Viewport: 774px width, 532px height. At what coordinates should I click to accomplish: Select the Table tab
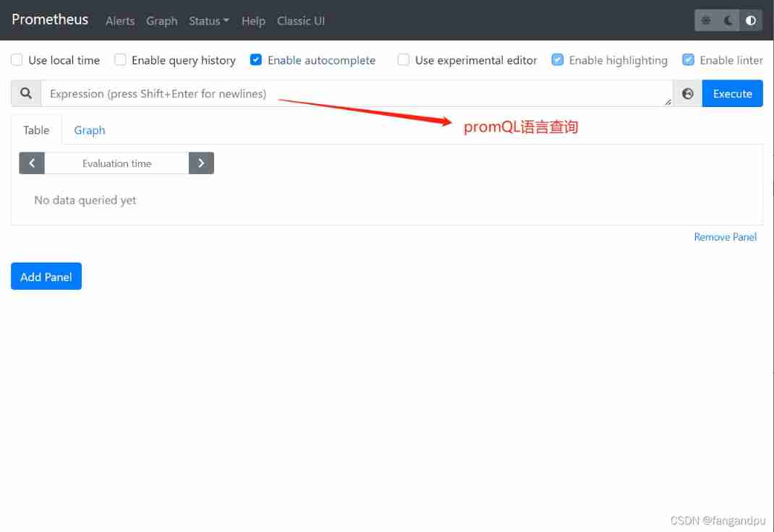point(36,130)
